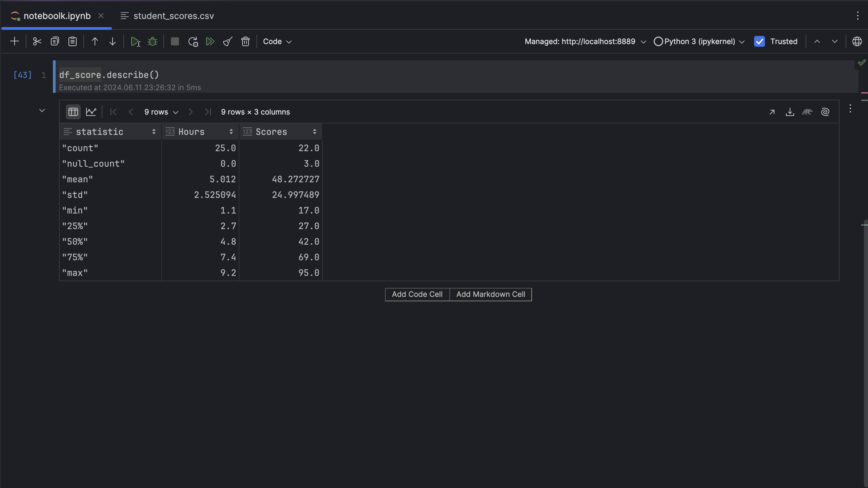Screen dimensions: 868x488
Task: Click the table view icon
Action: coord(73,111)
